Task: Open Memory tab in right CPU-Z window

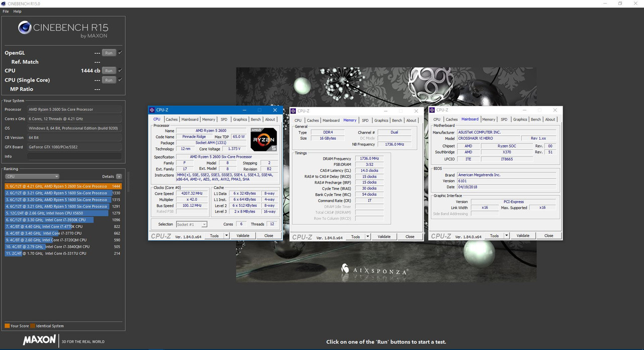Action: [489, 119]
